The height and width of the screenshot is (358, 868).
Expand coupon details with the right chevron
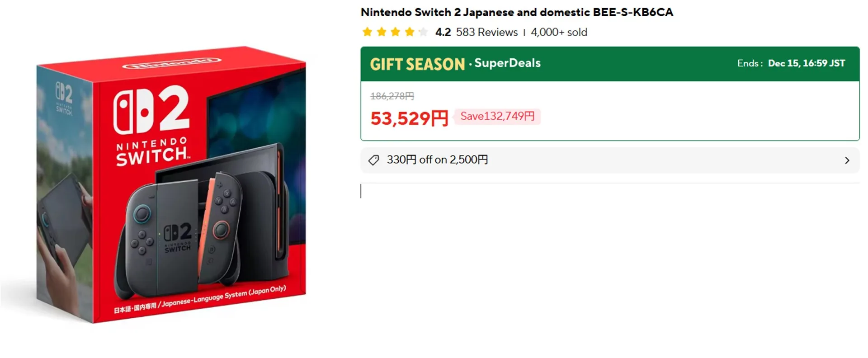847,160
